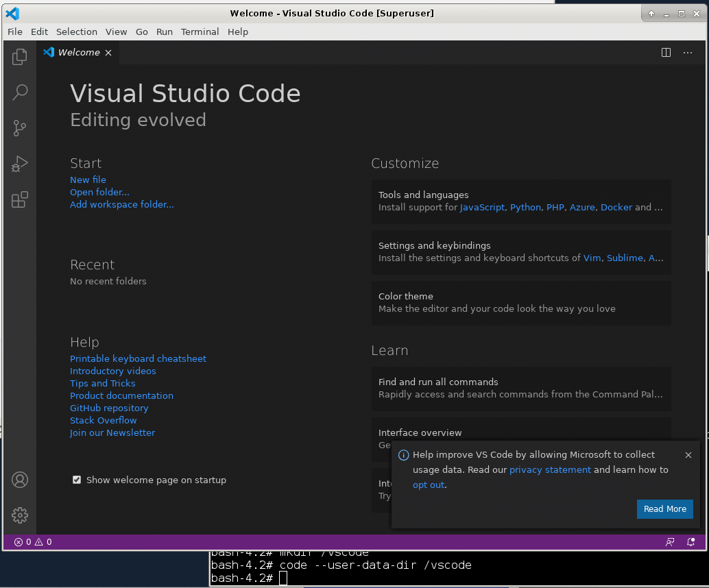709x588 pixels.
Task: Click the Azure tools link
Action: coord(582,208)
